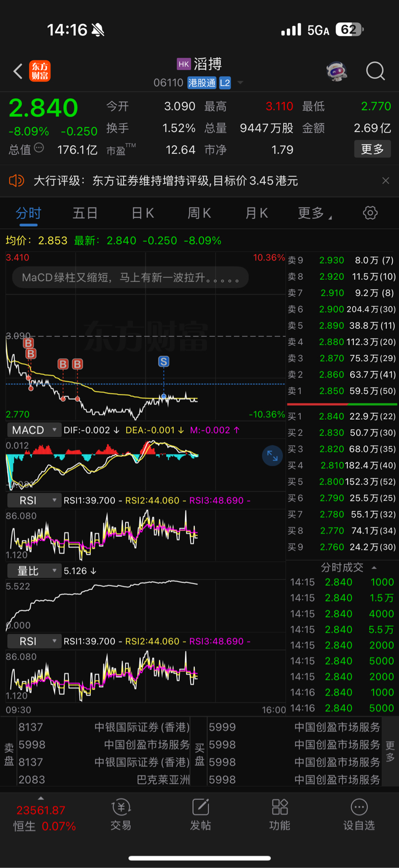Tap the 06110 stock code

coord(168,83)
